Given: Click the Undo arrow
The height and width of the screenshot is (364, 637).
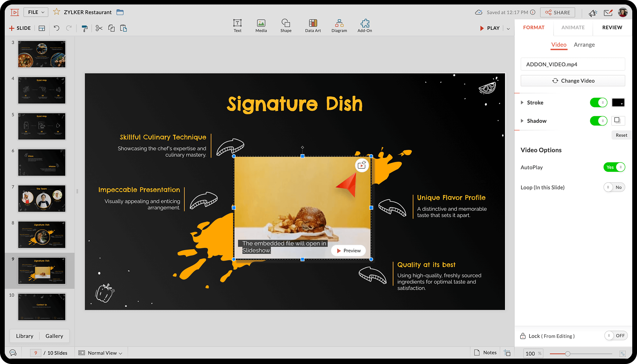Looking at the screenshot, I should coord(57,28).
